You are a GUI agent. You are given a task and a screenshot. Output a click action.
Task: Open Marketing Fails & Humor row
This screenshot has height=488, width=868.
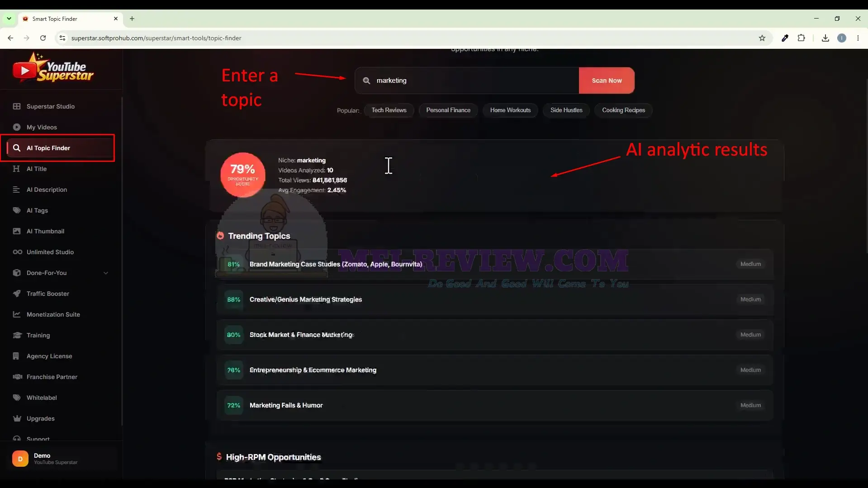click(x=494, y=405)
